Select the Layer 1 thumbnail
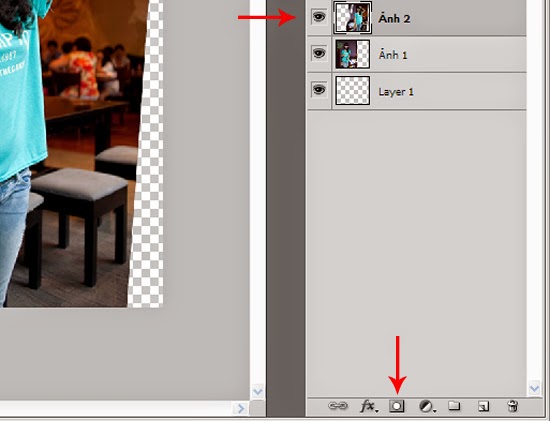The width and height of the screenshot is (550, 421). click(353, 91)
